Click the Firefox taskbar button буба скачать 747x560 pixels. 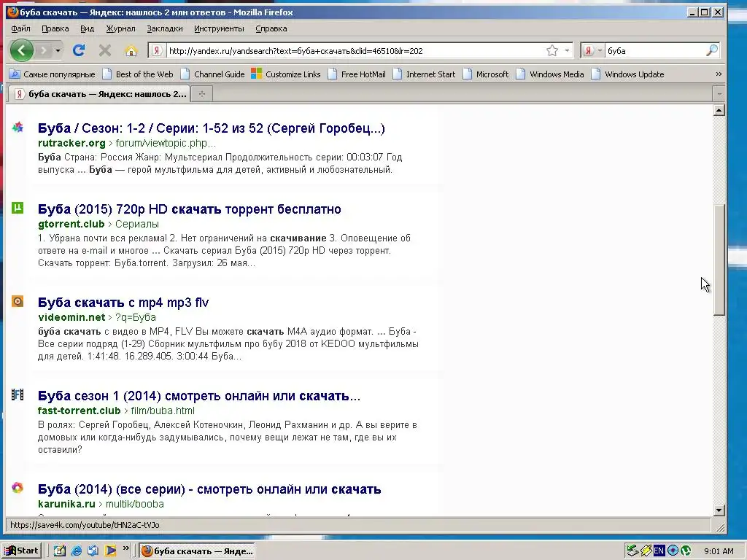197,551
